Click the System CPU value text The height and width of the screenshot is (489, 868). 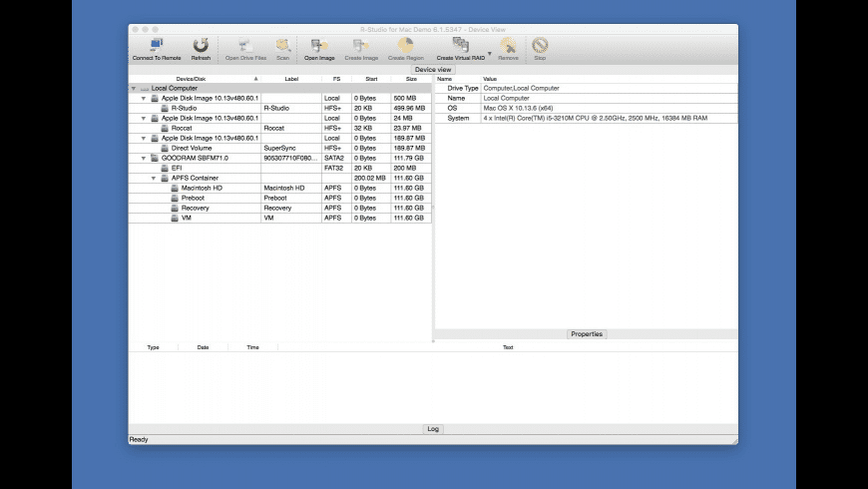click(x=595, y=118)
